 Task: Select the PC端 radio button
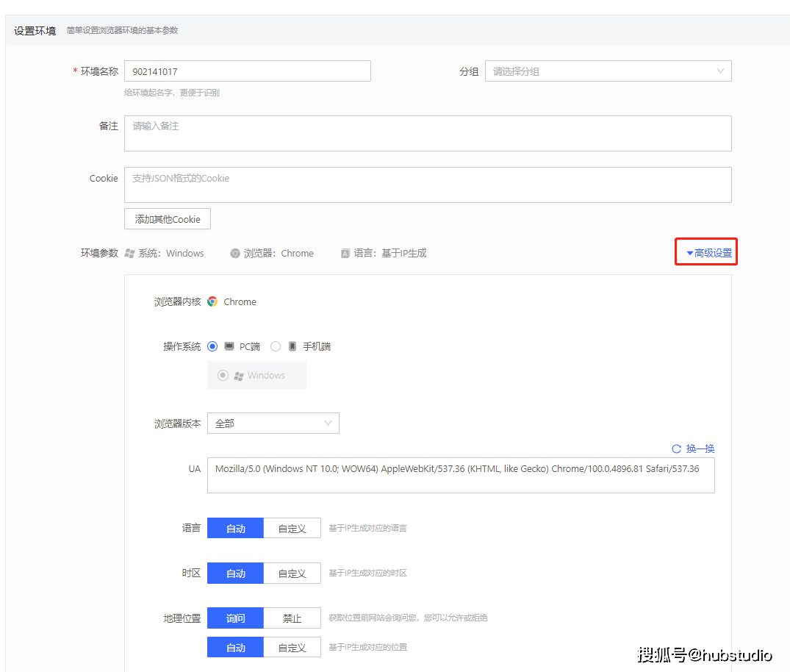(212, 346)
